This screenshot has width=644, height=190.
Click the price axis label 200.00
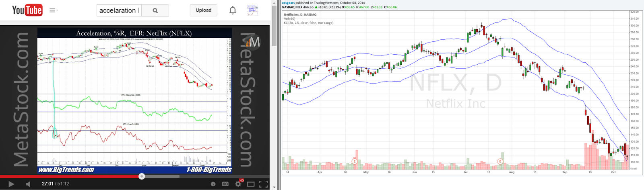634,94
